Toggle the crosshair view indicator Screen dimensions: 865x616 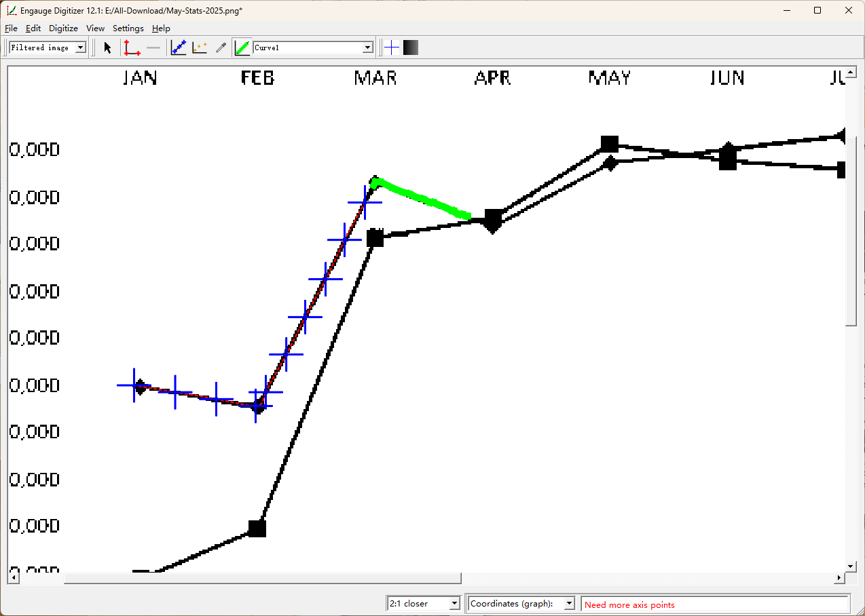pos(391,47)
